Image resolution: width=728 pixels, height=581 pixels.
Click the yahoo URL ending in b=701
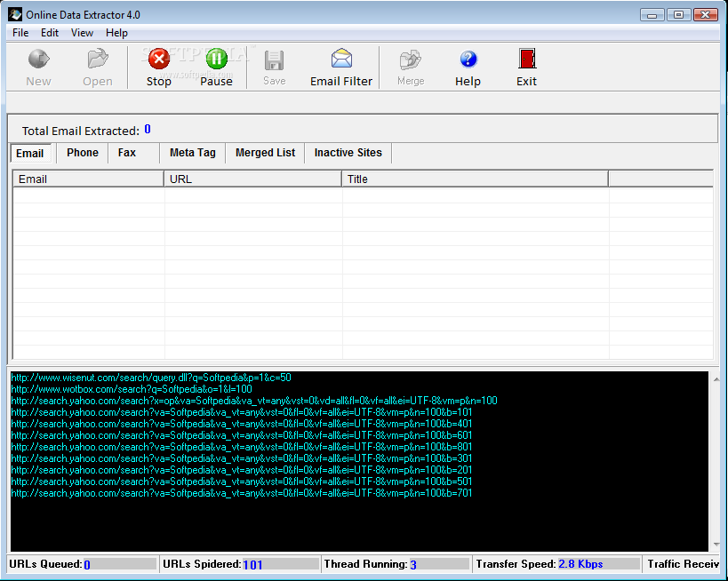(x=242, y=493)
